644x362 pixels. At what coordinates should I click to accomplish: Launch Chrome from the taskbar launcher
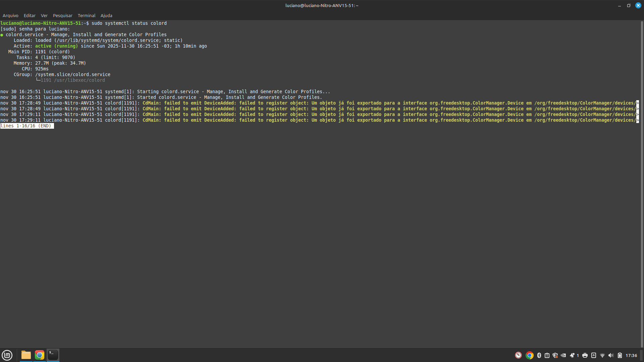point(40,355)
